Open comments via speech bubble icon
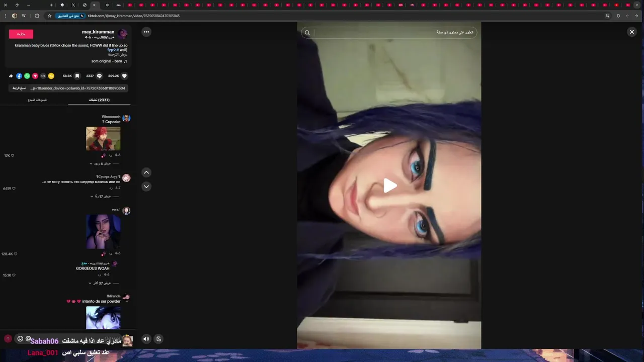The width and height of the screenshot is (644, 362). (99, 76)
